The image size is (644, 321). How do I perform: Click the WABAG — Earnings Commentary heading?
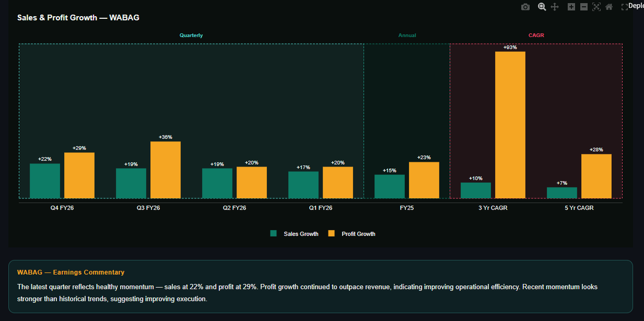(x=71, y=272)
